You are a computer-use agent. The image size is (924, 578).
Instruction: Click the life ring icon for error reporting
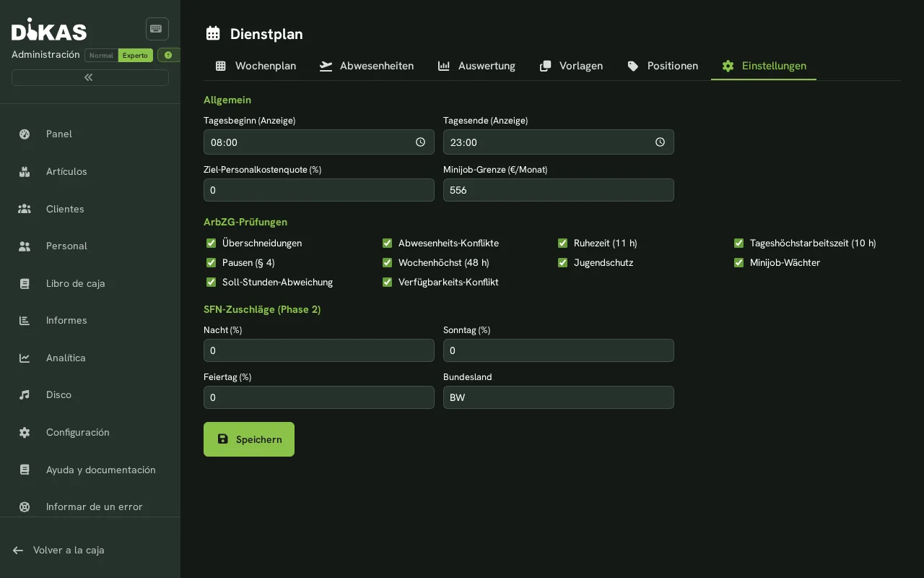click(x=25, y=506)
